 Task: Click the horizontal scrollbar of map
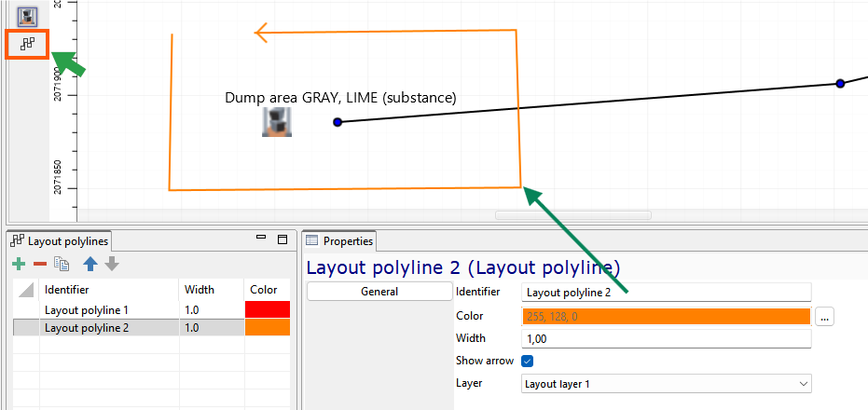click(x=573, y=215)
